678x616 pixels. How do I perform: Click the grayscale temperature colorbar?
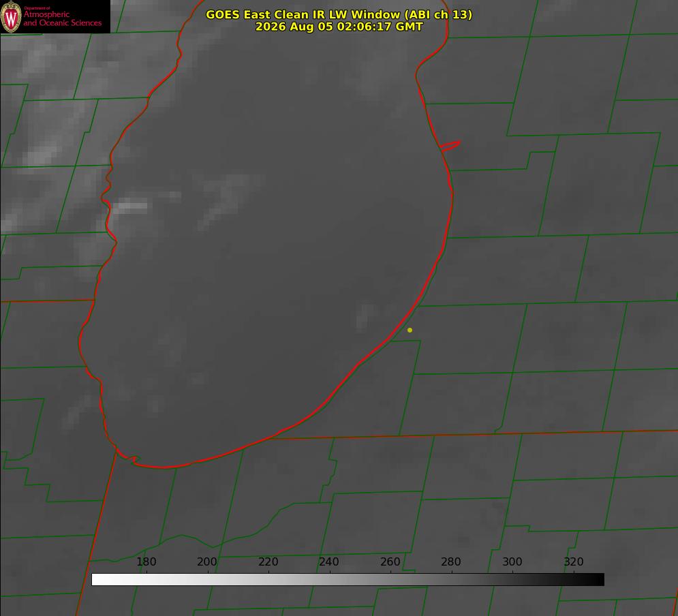(348, 579)
